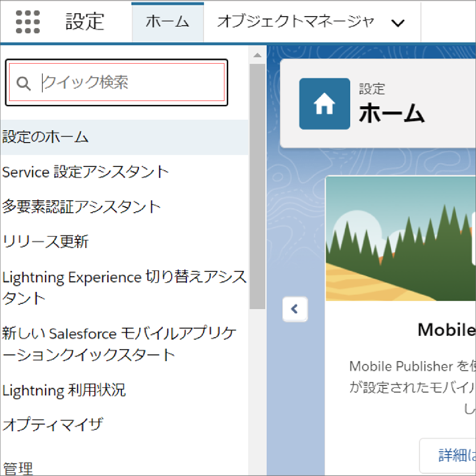Viewport: 476px width, 476px height.
Task: Select 設定のホーム in the sidebar
Action: pos(124,137)
